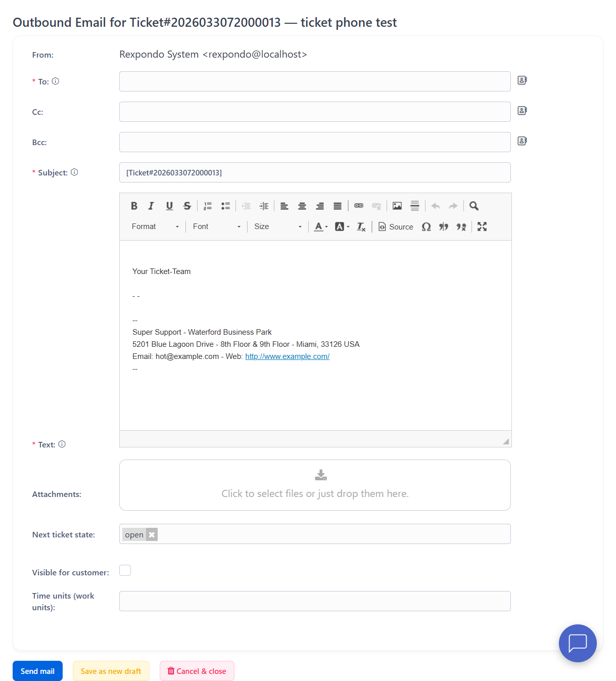This screenshot has width=616, height=681.
Task: Open Next ticket state selector
Action: click(315, 534)
